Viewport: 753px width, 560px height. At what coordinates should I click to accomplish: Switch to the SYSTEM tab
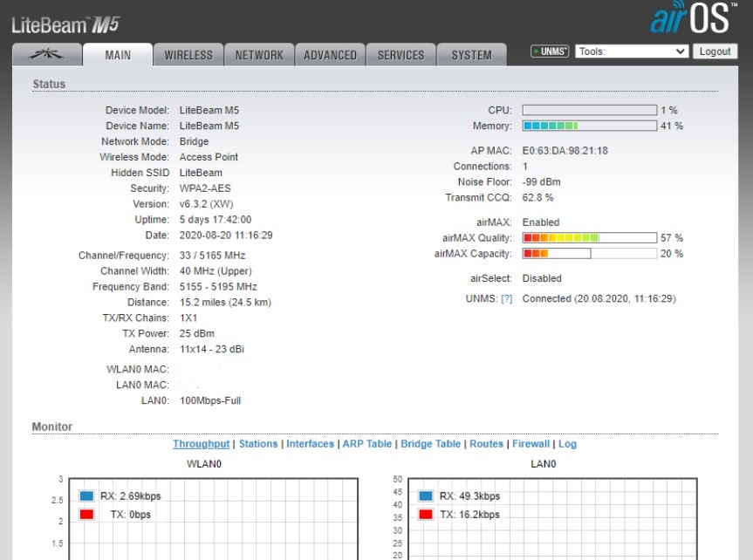tap(471, 55)
